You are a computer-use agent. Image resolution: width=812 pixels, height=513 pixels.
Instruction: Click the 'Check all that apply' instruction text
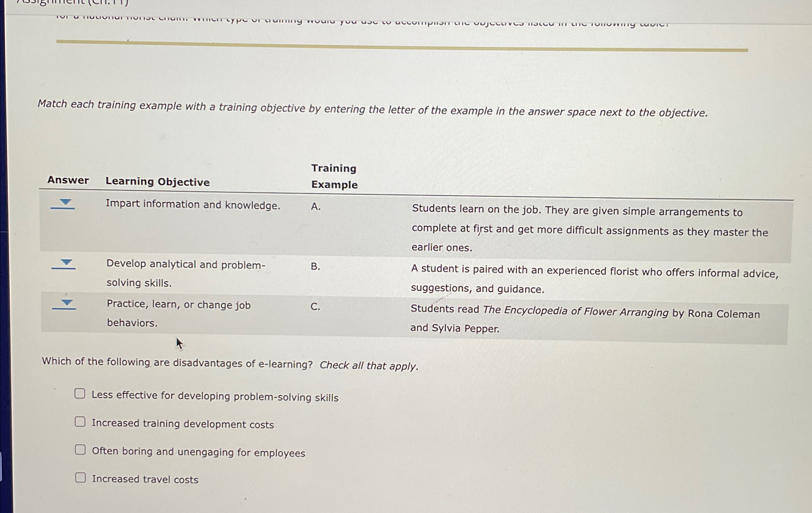tap(369, 365)
